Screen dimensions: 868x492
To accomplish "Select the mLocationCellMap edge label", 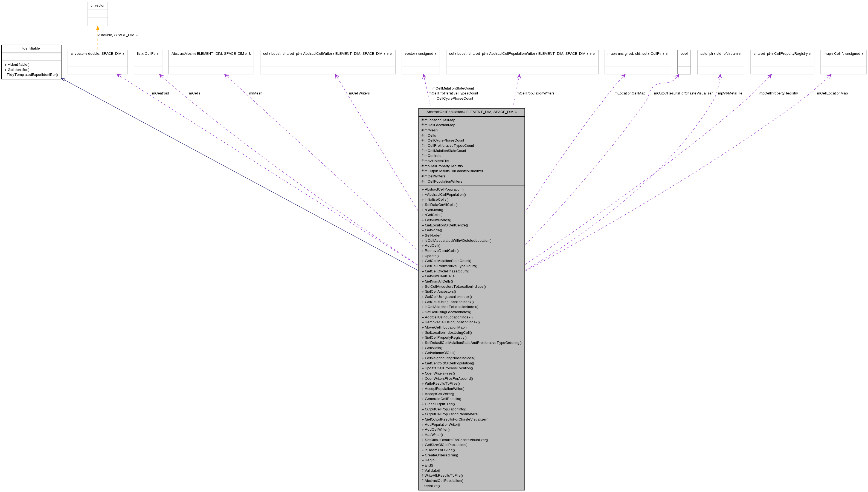I will 630,93.
